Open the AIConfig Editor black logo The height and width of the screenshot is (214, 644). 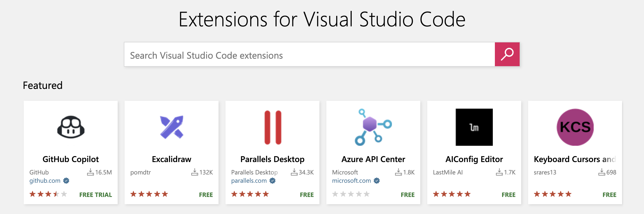tap(474, 127)
